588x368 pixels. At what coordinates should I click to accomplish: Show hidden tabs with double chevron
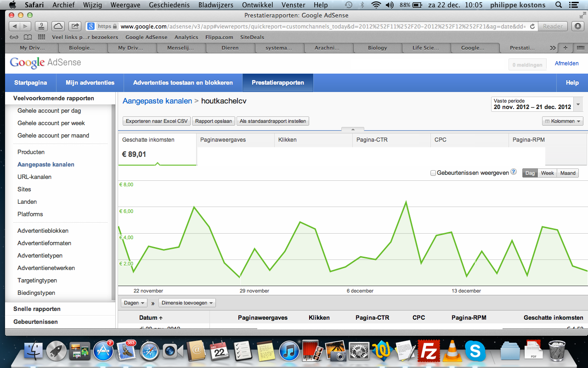click(x=552, y=48)
